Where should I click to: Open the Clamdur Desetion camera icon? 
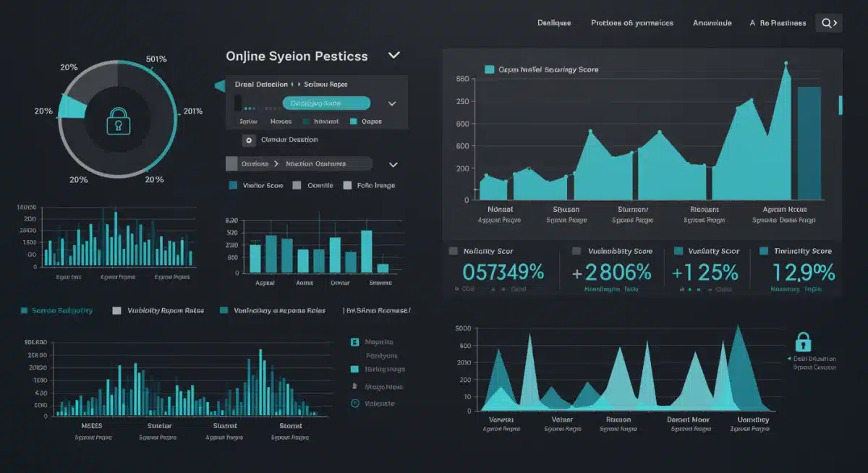[x=248, y=140]
